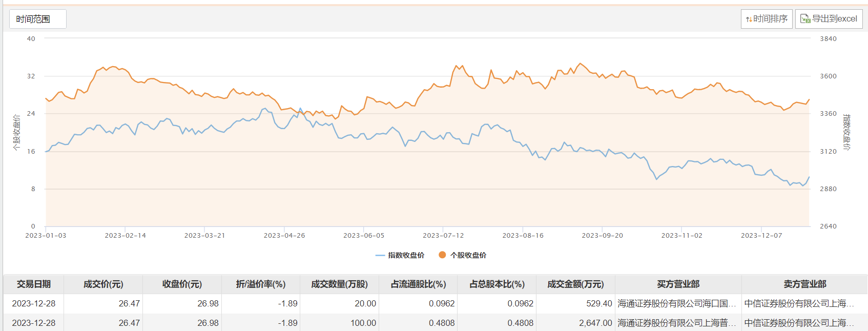Click the 2023-11-02 axis date label
The height and width of the screenshot is (331, 868).
(682, 236)
